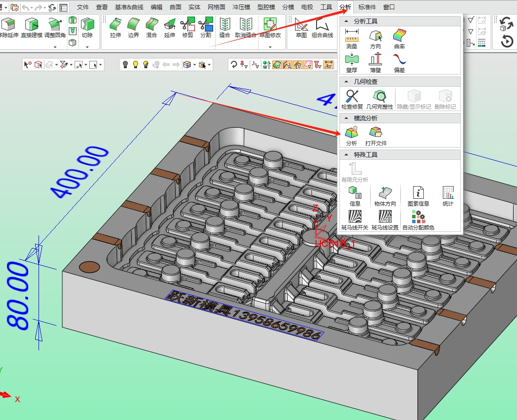This screenshot has width=517, height=420.
Task: Select the 边界 boundary surface tool
Action: tap(134, 28)
